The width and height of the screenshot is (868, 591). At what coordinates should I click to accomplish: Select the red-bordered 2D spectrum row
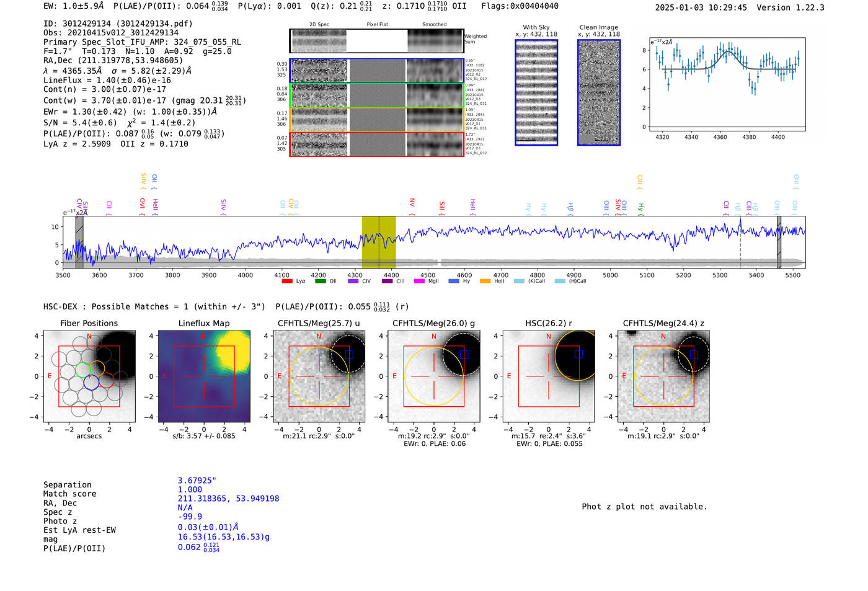pyautogui.click(x=377, y=144)
